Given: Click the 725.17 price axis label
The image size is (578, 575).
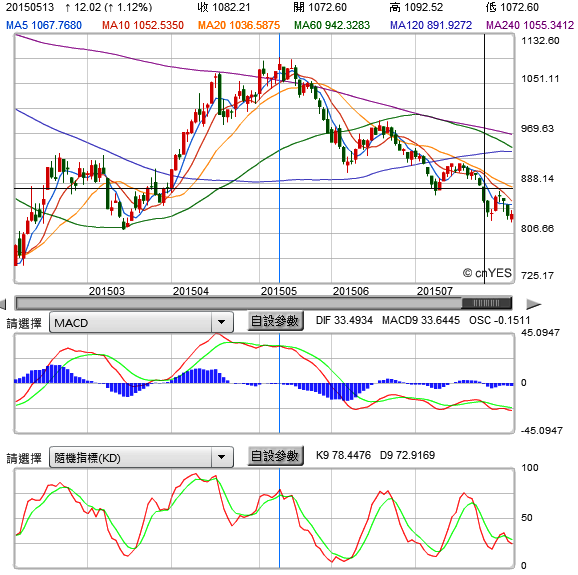Looking at the screenshot, I should point(537,275).
